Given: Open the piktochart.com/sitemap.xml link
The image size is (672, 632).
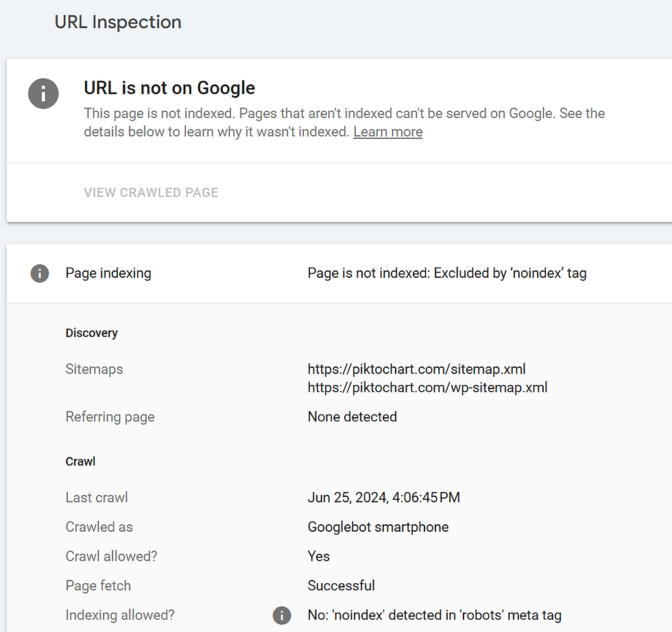Looking at the screenshot, I should click(416, 368).
